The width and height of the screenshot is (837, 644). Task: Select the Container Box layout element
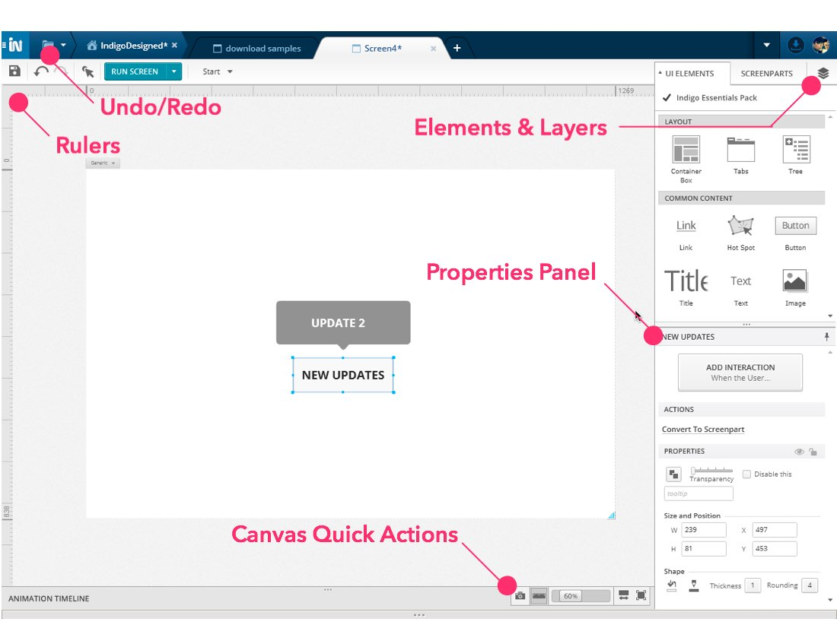pos(686,151)
